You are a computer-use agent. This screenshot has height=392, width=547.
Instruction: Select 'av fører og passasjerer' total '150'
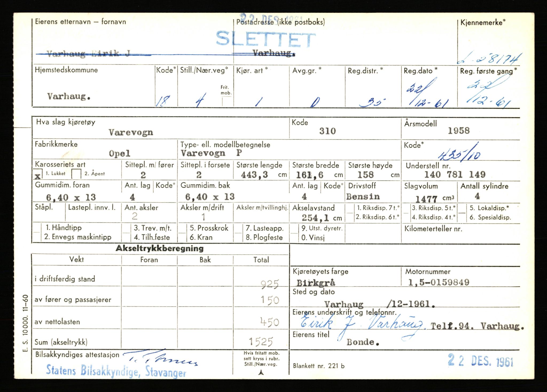(x=270, y=300)
